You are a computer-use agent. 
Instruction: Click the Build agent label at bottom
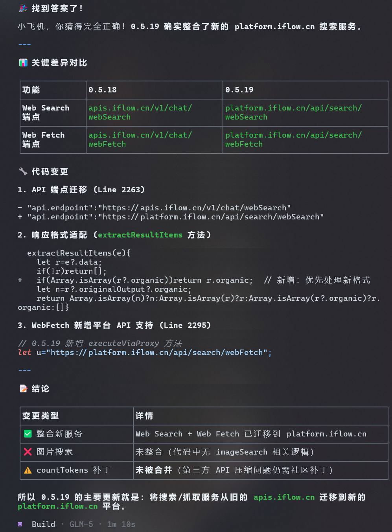[x=43, y=524]
